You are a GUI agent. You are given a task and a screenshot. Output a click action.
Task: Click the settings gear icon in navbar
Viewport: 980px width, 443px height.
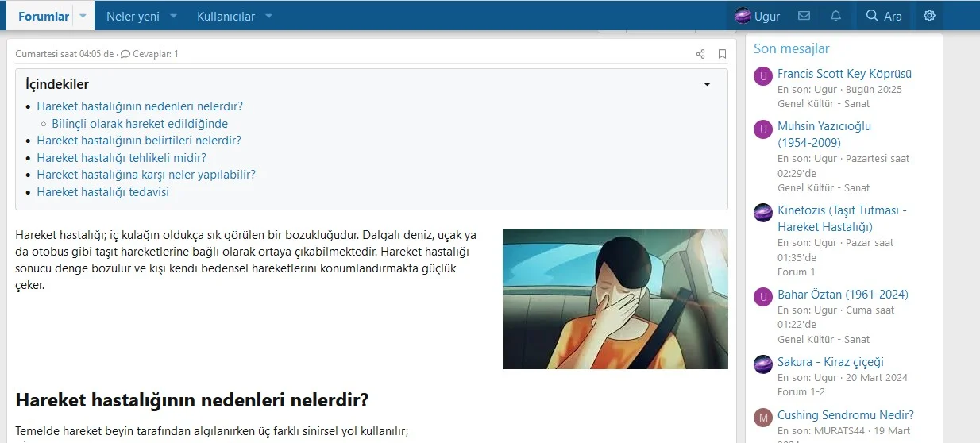(929, 16)
